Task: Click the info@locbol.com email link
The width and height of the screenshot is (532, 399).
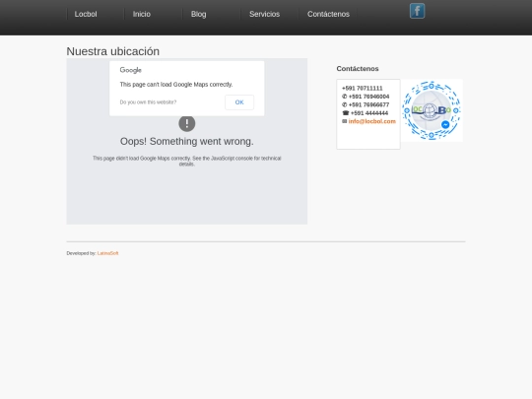Action: coord(371,121)
